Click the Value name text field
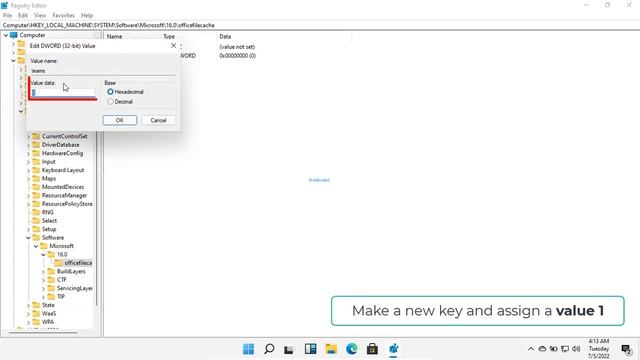 point(103,71)
